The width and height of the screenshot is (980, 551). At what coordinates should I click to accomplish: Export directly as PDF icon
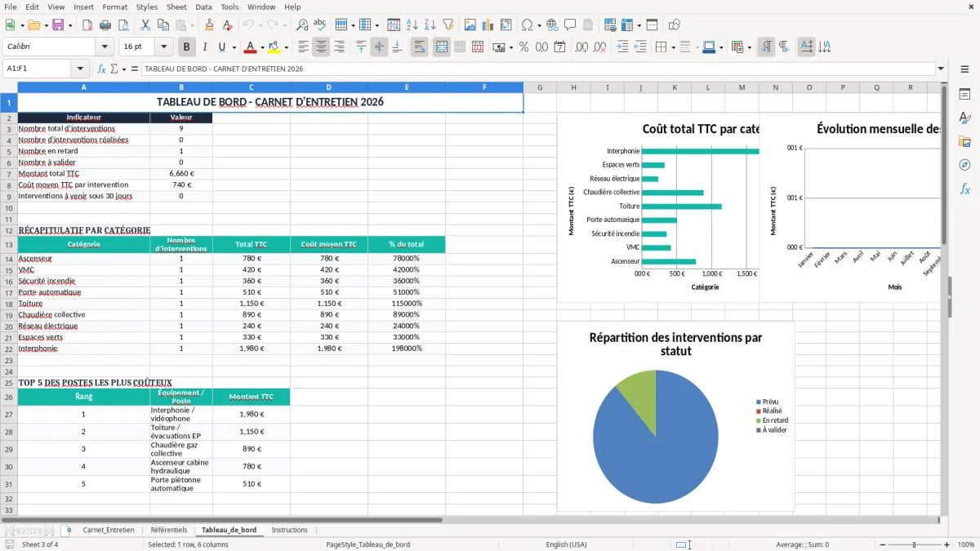(x=87, y=25)
